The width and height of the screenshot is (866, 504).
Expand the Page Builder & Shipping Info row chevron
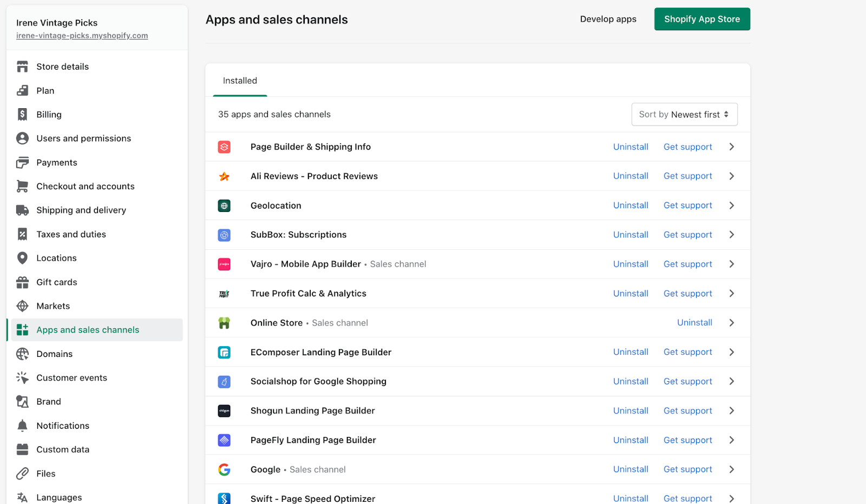(x=731, y=147)
